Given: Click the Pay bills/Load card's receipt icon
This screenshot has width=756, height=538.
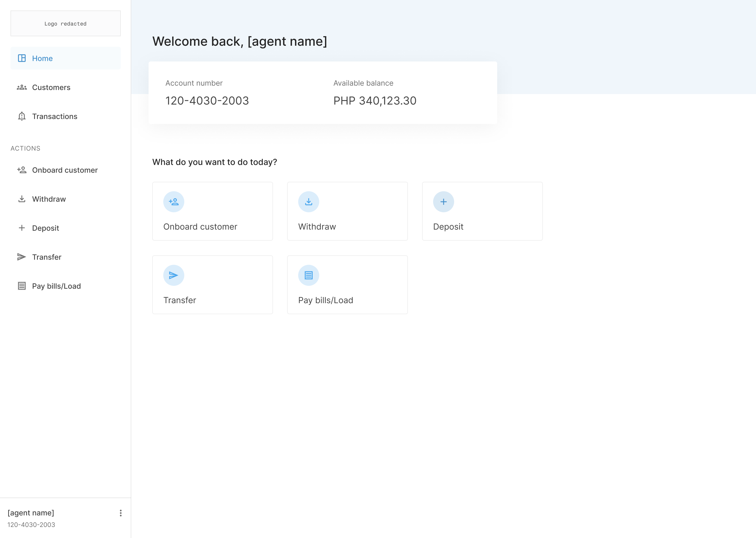Looking at the screenshot, I should pyautogui.click(x=308, y=275).
